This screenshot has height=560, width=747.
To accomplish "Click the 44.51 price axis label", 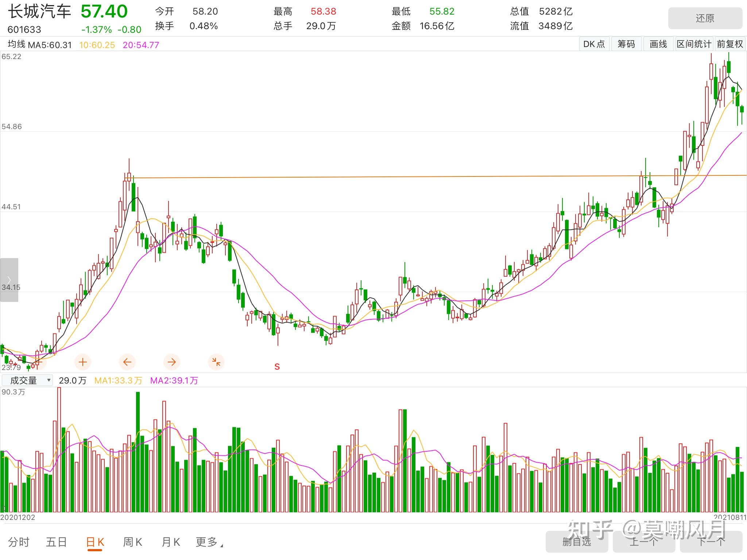I will (11, 207).
